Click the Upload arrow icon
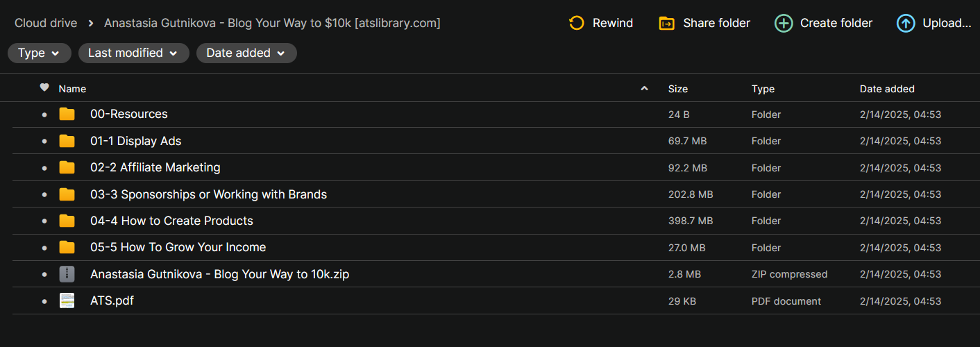The image size is (980, 347). (x=906, y=24)
